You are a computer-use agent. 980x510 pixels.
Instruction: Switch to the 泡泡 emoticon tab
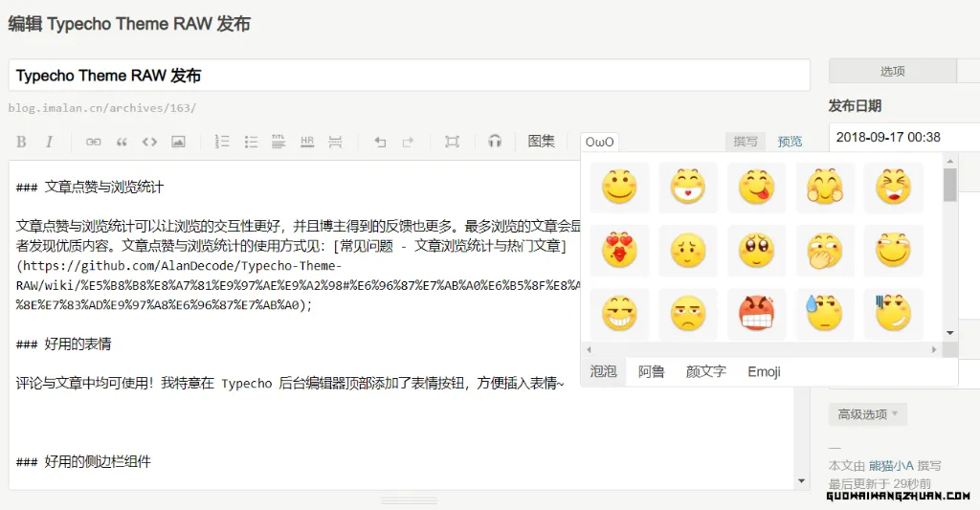[x=603, y=372]
